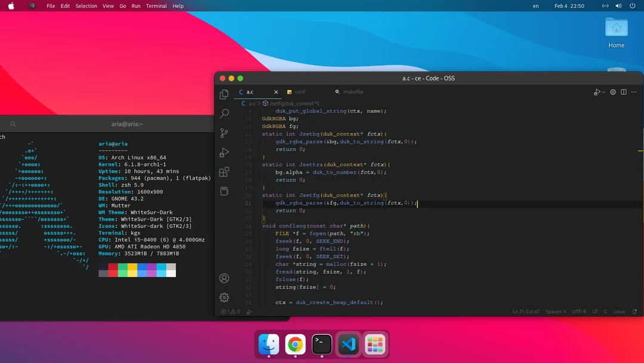This screenshot has height=363, width=644.
Task: Open the Run and Debug panel
Action: [x=224, y=153]
